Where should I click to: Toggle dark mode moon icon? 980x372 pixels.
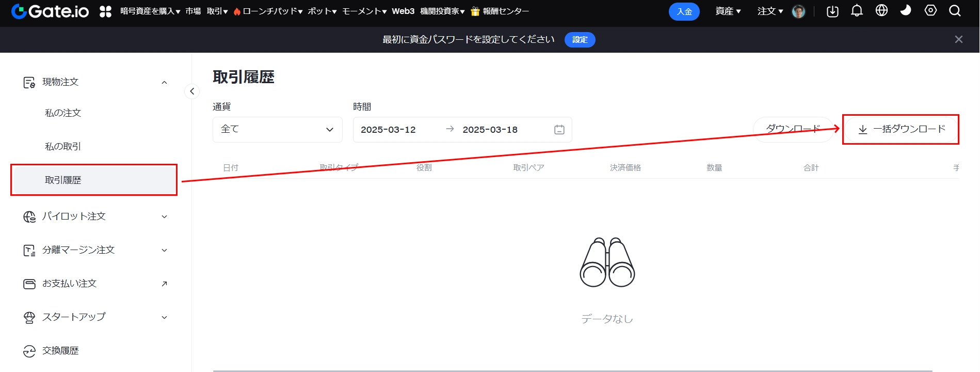[x=906, y=10]
